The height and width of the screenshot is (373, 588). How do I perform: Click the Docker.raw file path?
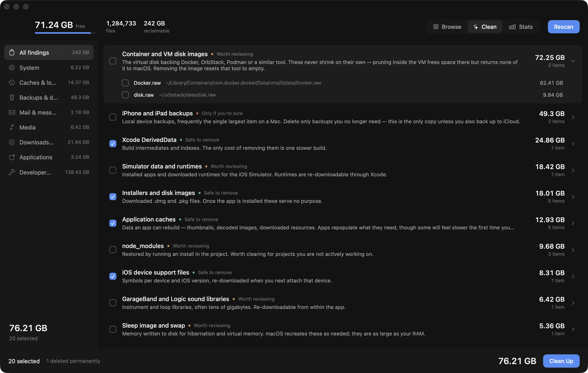243,83
